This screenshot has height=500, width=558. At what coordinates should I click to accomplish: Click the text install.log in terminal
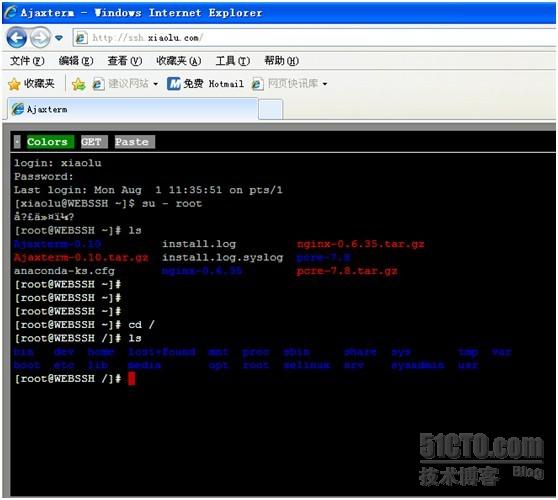tap(199, 244)
